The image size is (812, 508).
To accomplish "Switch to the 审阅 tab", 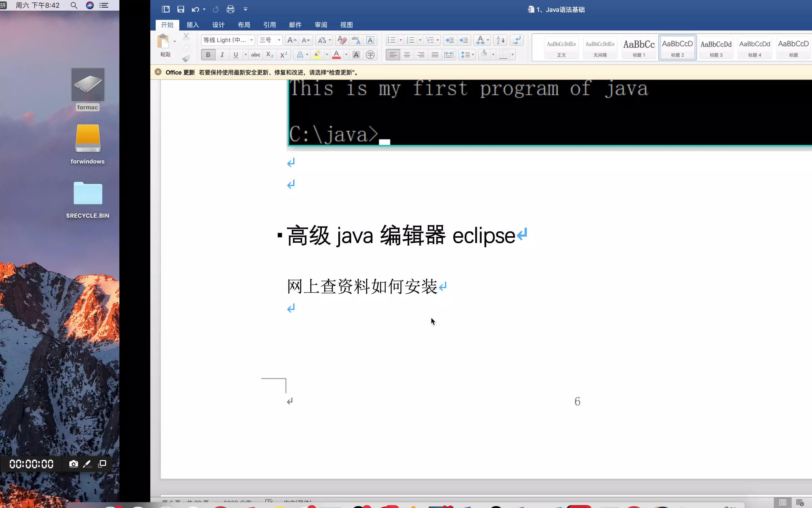I will pos(321,25).
